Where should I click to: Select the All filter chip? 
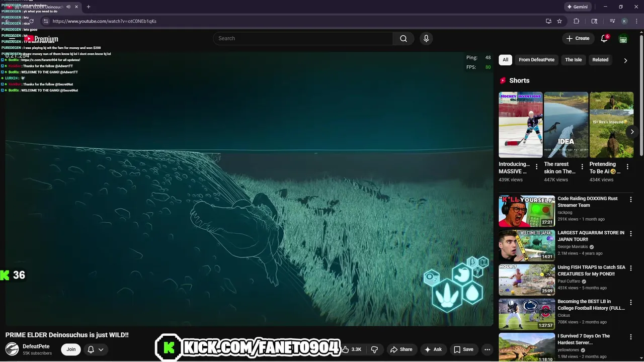point(506,60)
